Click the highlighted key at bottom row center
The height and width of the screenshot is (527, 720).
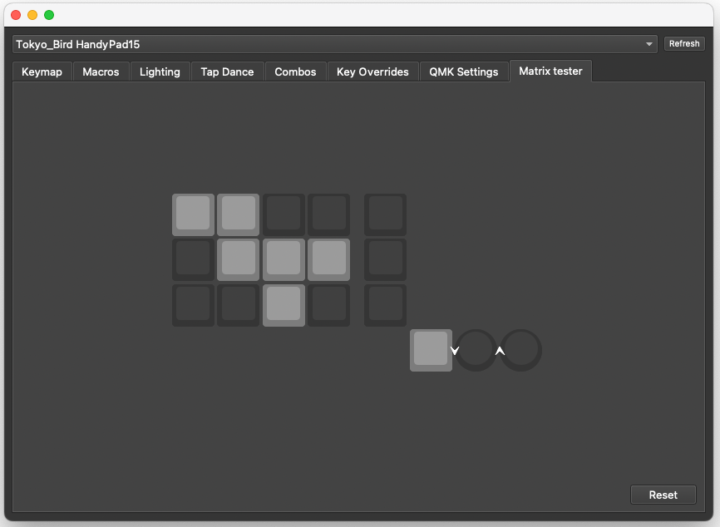point(283,304)
